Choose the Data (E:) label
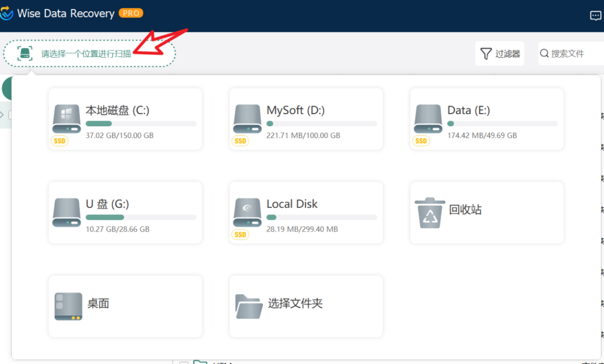Screen dimensions: 604x364 point(469,111)
